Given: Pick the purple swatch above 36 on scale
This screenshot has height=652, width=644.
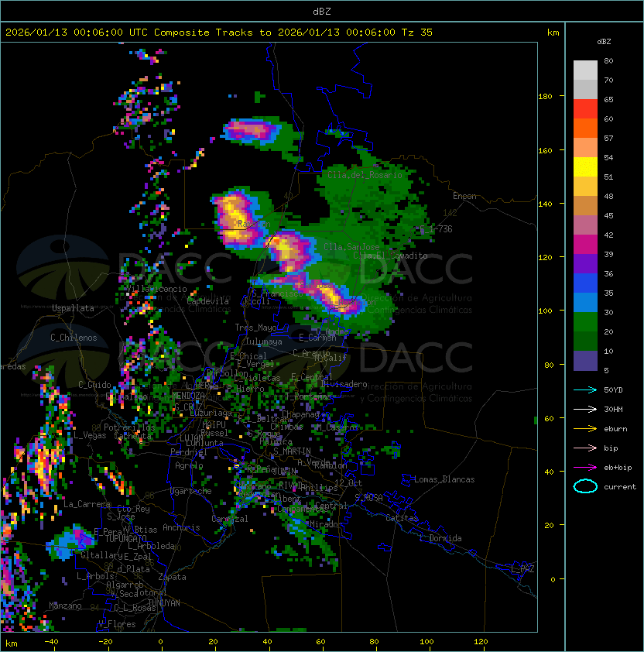Looking at the screenshot, I should click(x=585, y=264).
